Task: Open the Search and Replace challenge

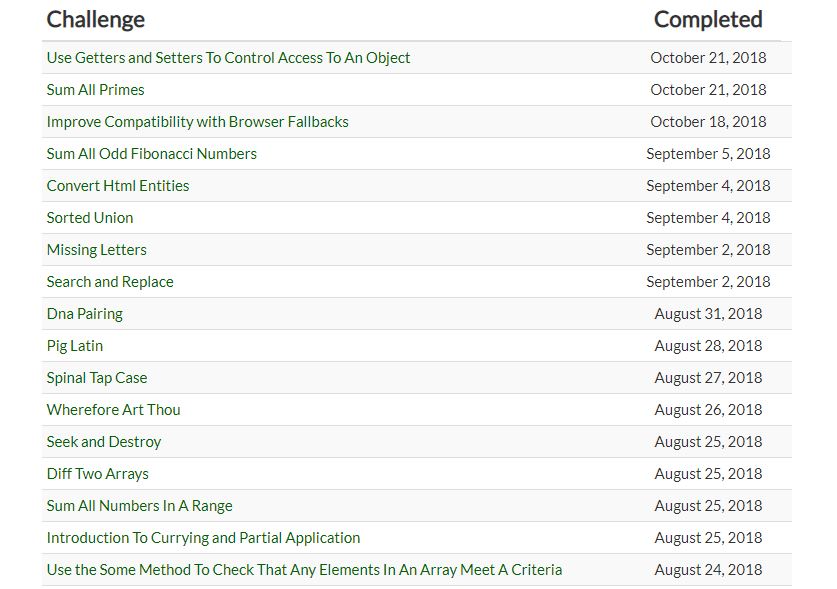Action: (x=109, y=281)
